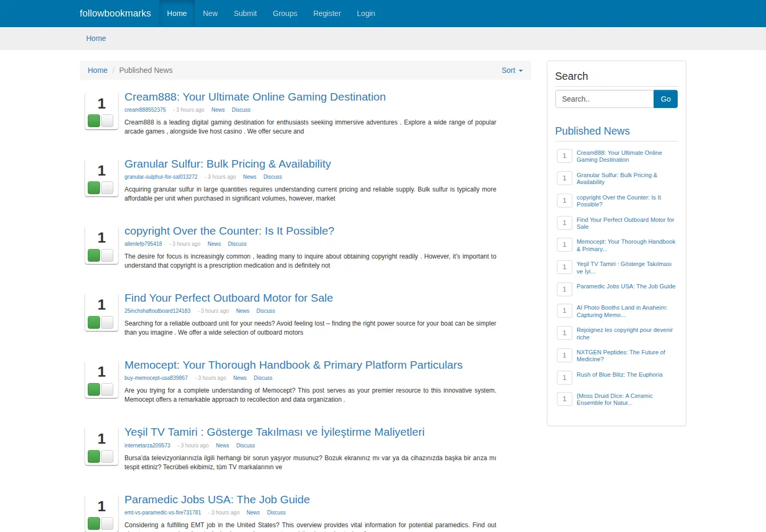
Task: Upvote the Paramedic Jobs USA post
Action: (94, 523)
